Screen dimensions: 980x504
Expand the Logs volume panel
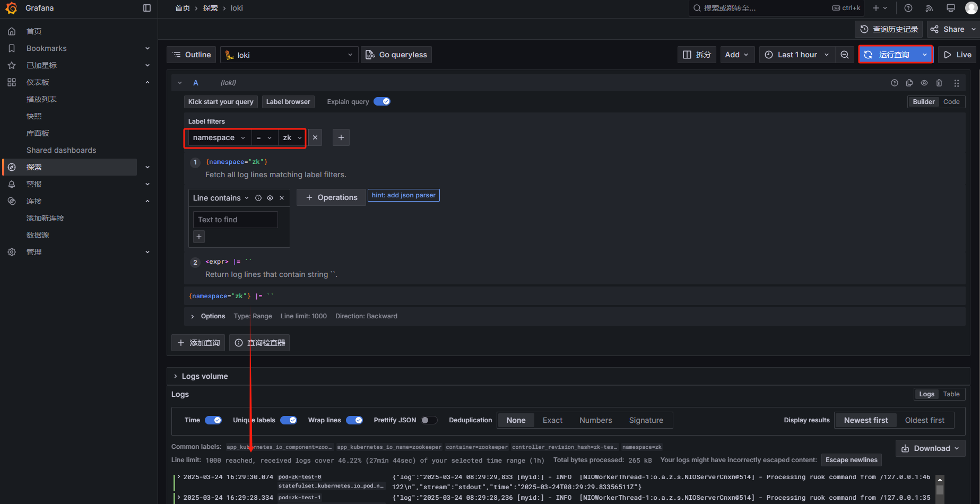pyautogui.click(x=201, y=376)
